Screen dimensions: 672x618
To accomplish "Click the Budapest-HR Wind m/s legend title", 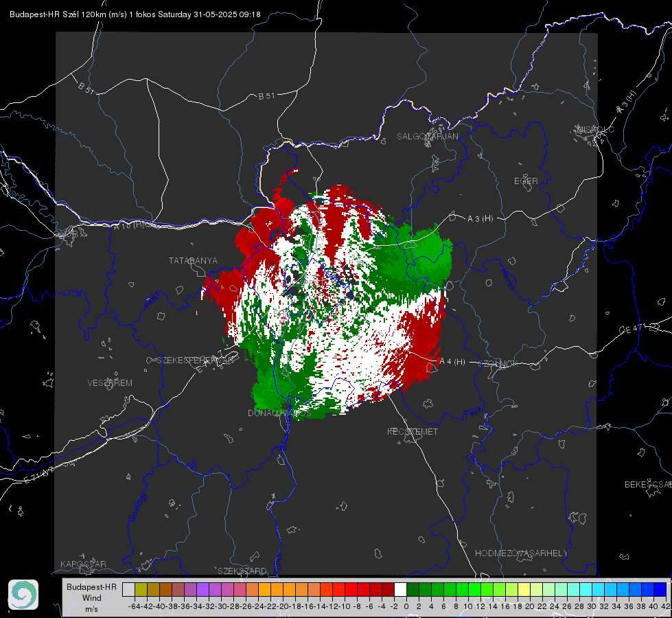I will click(x=91, y=597).
